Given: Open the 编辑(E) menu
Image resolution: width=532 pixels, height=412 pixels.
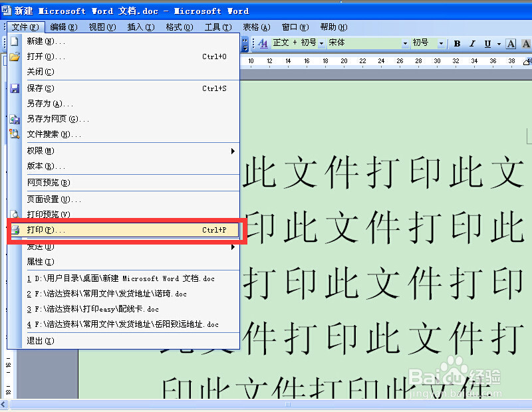Looking at the screenshot, I should pyautogui.click(x=63, y=27).
